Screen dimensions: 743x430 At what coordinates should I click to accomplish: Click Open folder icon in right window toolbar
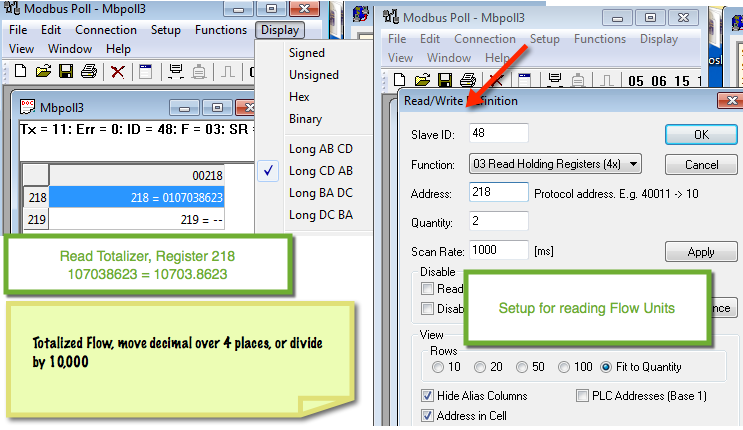click(x=422, y=80)
